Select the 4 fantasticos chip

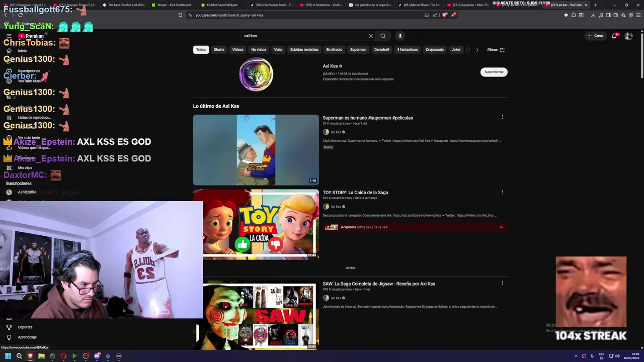[408, 50]
